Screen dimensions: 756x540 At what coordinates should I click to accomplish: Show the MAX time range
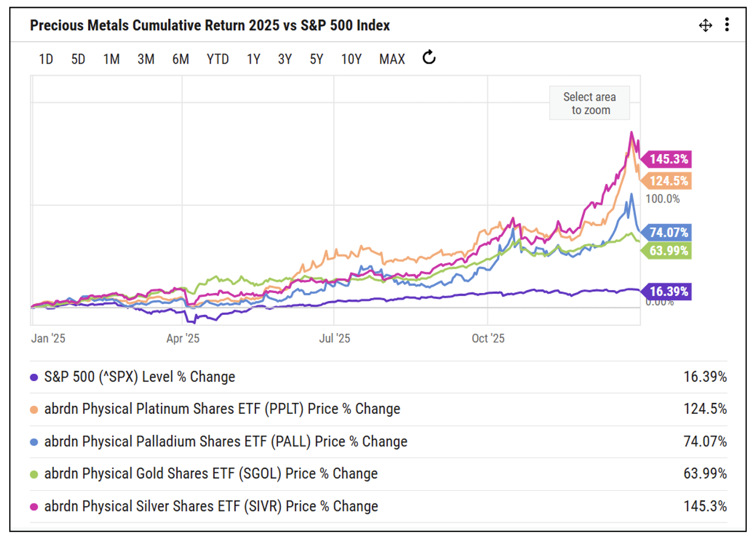[x=392, y=59]
